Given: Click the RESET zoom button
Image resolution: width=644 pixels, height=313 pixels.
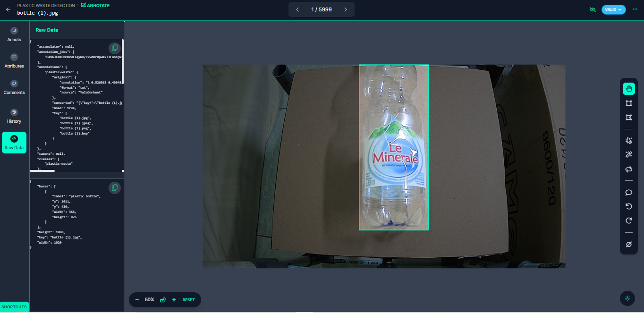Looking at the screenshot, I should coord(188,300).
